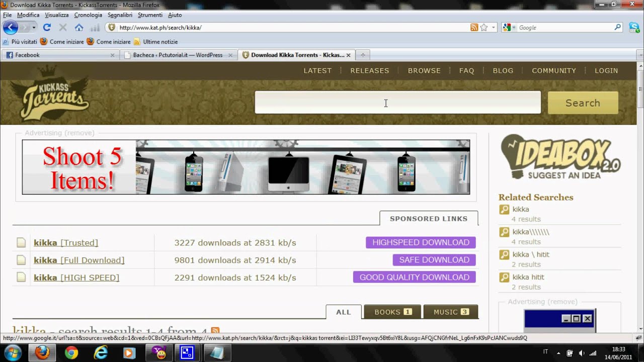This screenshot has width=644, height=362.
Task: Launch Google Chrome from the taskbar
Action: 71,353
